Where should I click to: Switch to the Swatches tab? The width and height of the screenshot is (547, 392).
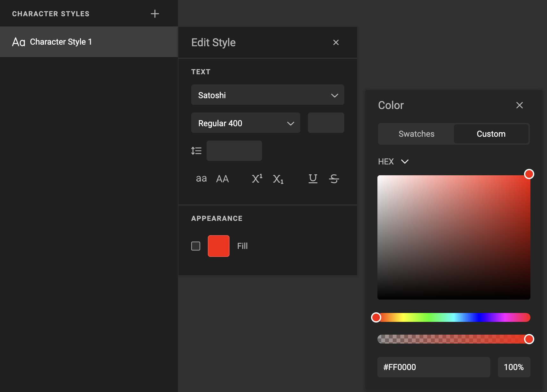tap(416, 134)
